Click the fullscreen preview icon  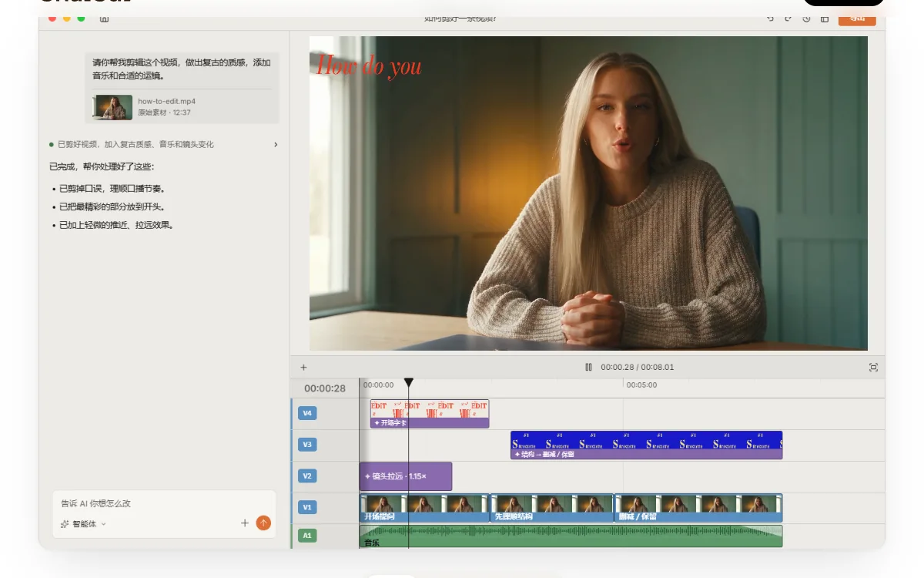(873, 368)
